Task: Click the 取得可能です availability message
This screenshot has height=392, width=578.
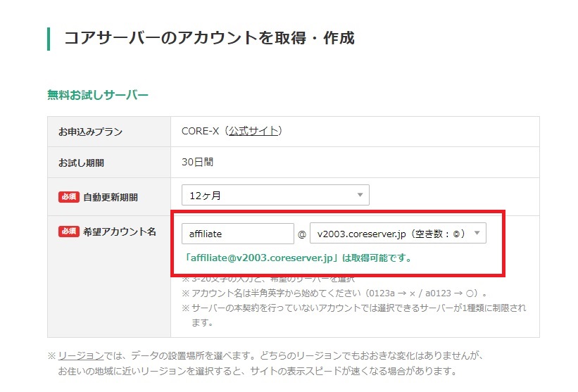Action: pos(299,258)
